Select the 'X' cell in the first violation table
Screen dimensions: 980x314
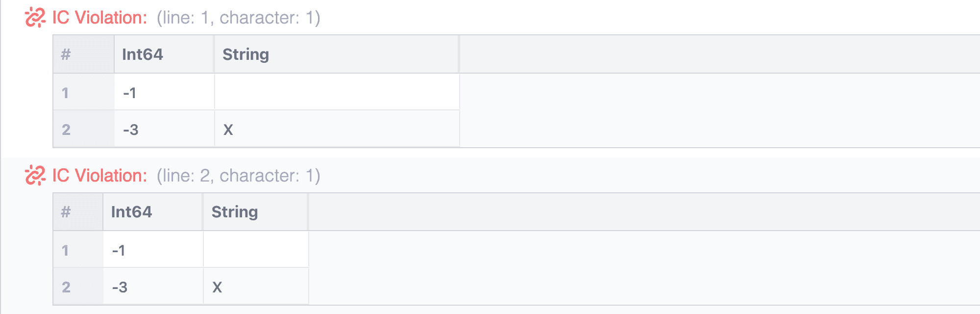(x=228, y=130)
